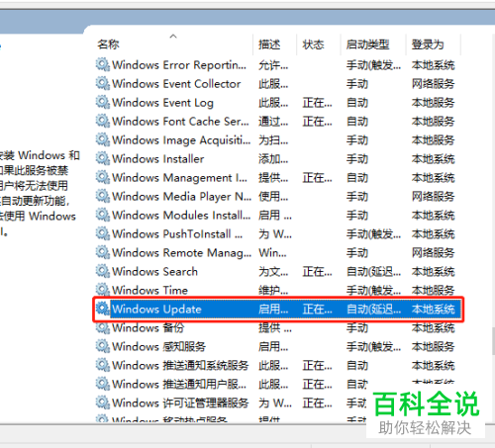Select Windows 推送通知用户服务 service name
Image resolution: width=495 pixels, height=448 pixels.
coord(179,385)
